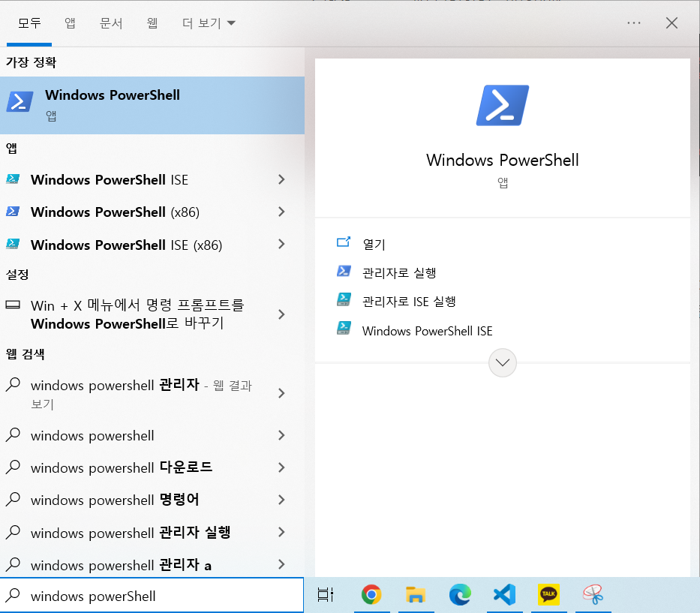
Task: Select windows powershell 명령어 web suggestion
Action: click(152, 500)
